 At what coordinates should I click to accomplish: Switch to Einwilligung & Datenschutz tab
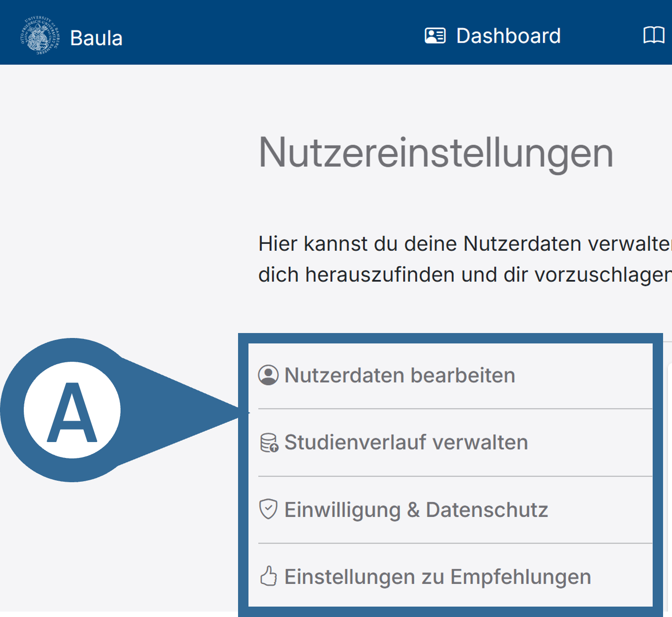[x=455, y=510]
